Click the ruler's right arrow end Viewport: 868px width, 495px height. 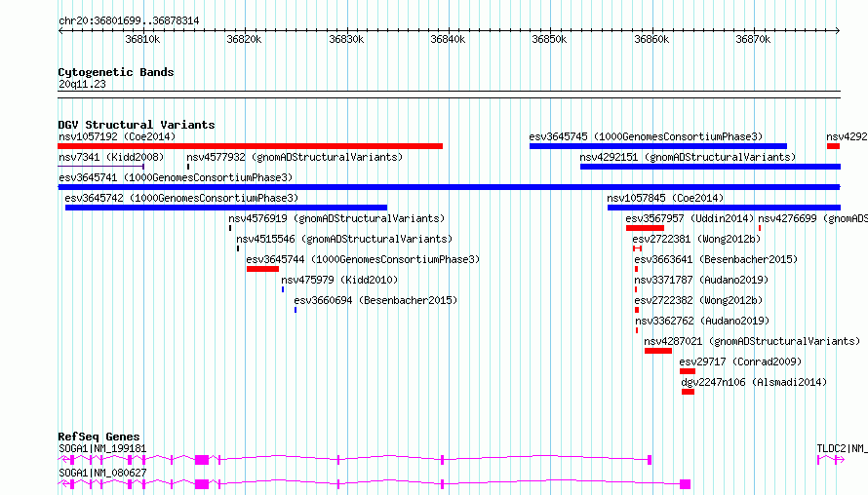[838, 31]
